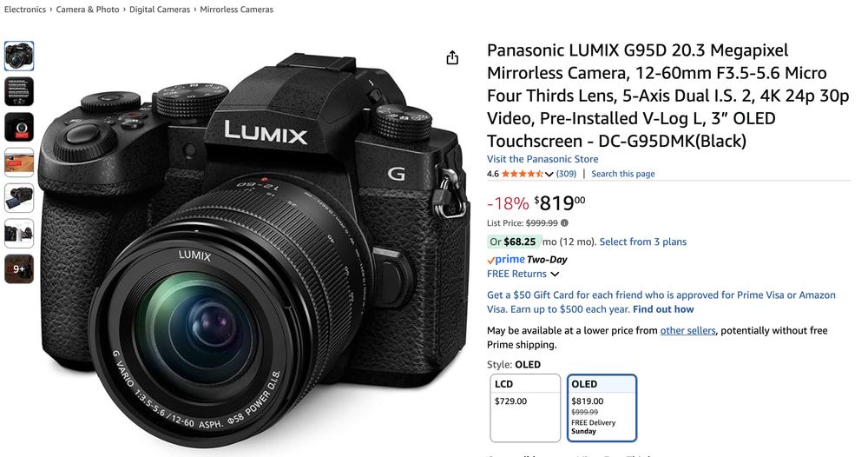Choose the LCD style option at $729.00
This screenshot has height=457, width=868.
pyautogui.click(x=525, y=408)
